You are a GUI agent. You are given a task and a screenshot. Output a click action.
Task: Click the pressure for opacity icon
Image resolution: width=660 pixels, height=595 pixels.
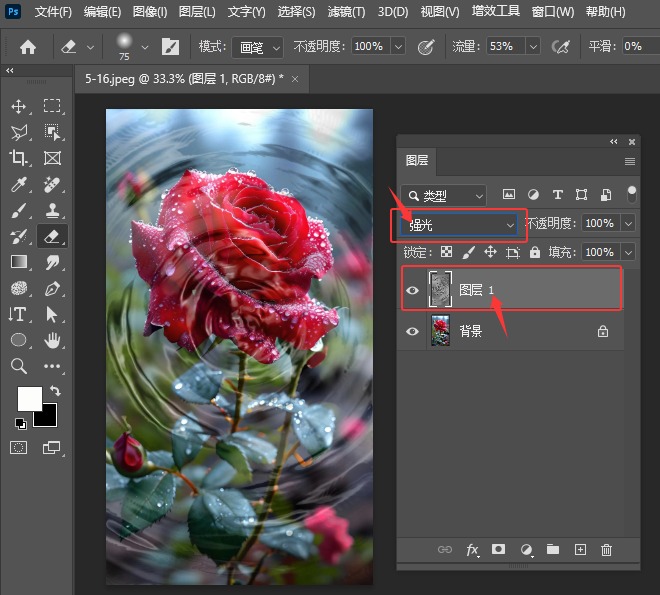[426, 47]
